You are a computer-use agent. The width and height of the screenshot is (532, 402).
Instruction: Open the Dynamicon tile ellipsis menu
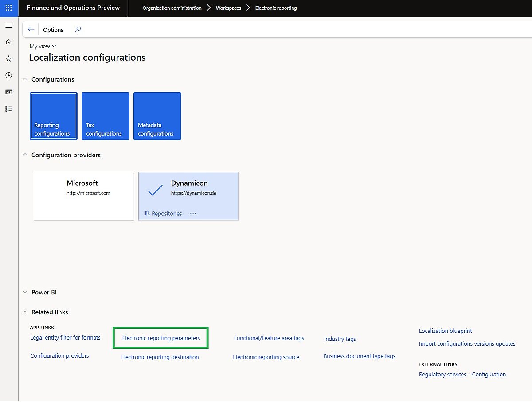[193, 213]
